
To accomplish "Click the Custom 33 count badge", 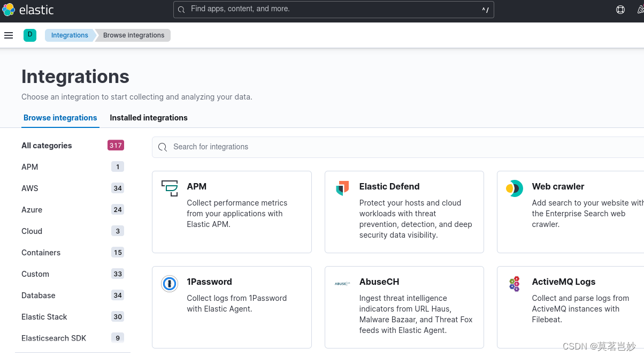I will (118, 274).
